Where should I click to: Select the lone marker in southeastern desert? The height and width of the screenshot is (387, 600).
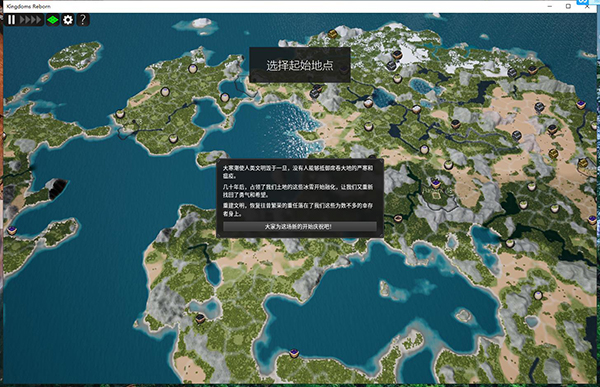(x=538, y=295)
